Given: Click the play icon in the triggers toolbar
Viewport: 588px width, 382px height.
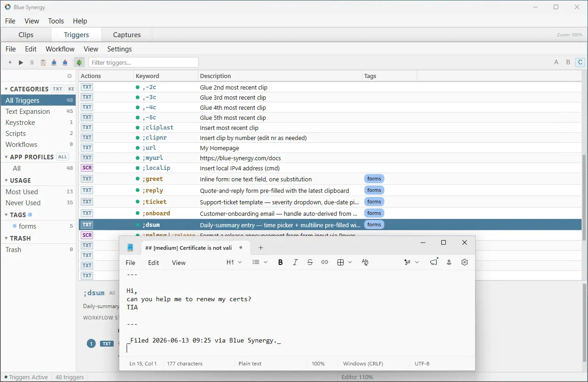Looking at the screenshot, I should 21,62.
